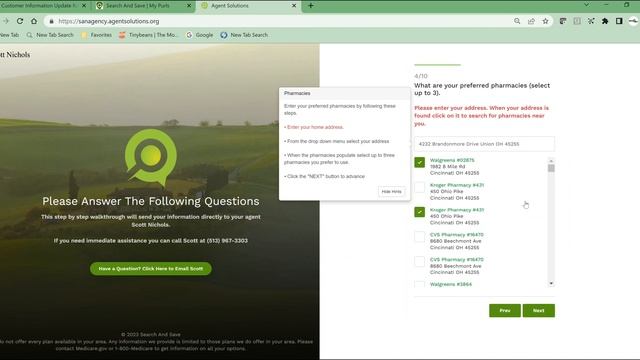
Task: Close the Agent Solutions tab
Action: tap(294, 6)
